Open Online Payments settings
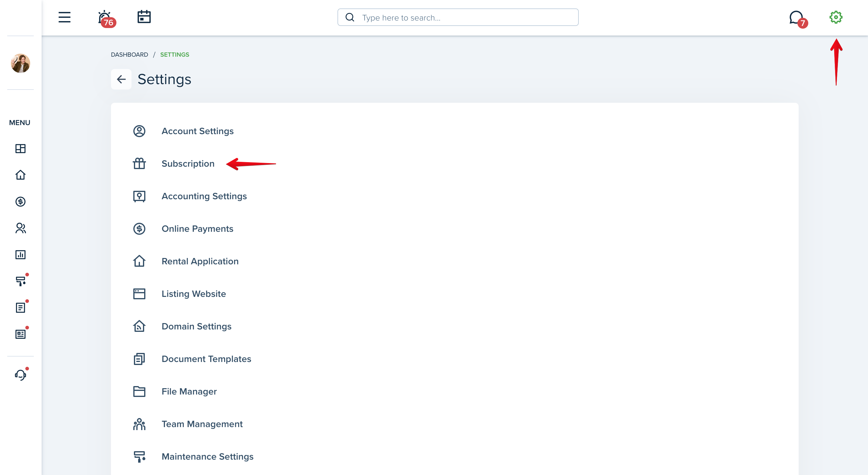Screen dimensions: 868x475 [x=198, y=228]
